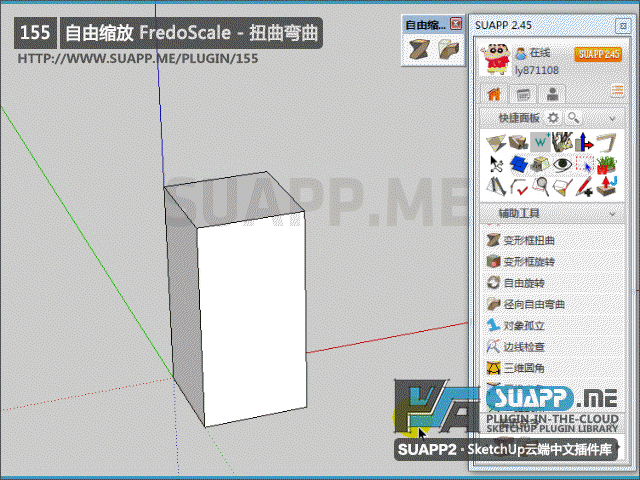
Task: Switch to the SUAPP user profile tab
Action: coord(552,94)
